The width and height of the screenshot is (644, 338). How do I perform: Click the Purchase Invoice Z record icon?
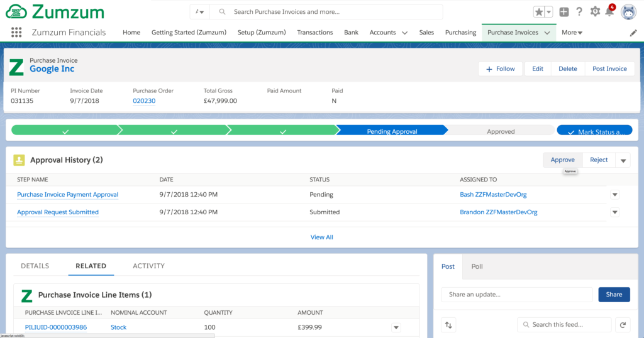click(16, 67)
